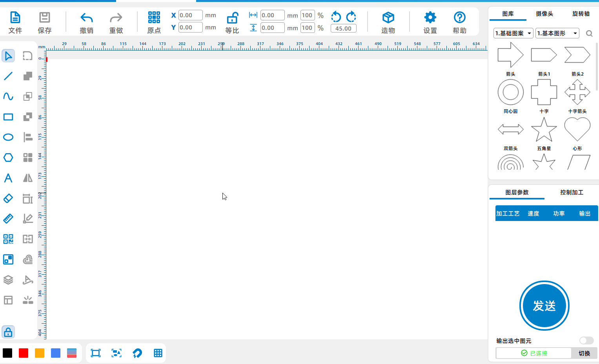Viewport: 599px width, 364px height.
Task: Select the arrow selection tool
Action: (8, 56)
